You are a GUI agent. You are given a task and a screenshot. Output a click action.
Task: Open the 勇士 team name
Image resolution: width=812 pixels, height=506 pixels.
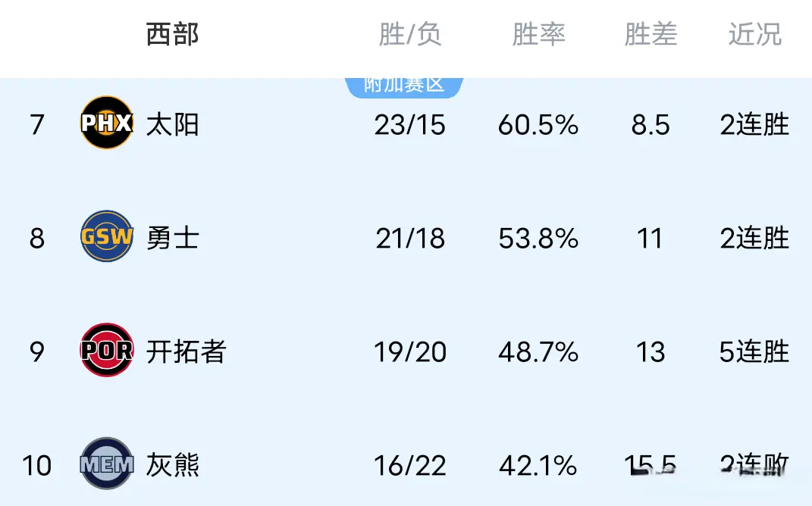click(173, 238)
